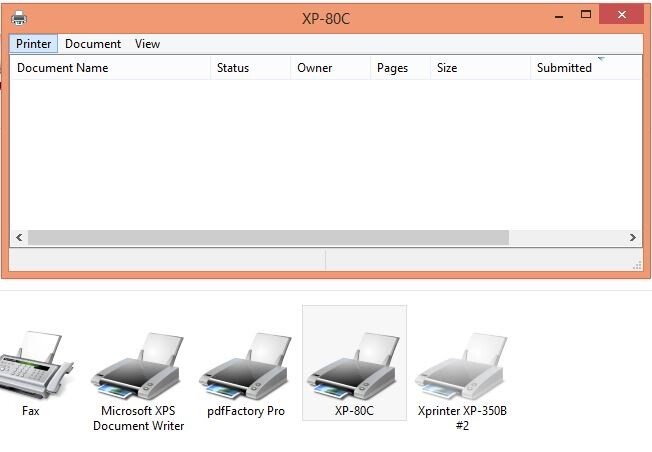Open the Printer menu

(33, 44)
